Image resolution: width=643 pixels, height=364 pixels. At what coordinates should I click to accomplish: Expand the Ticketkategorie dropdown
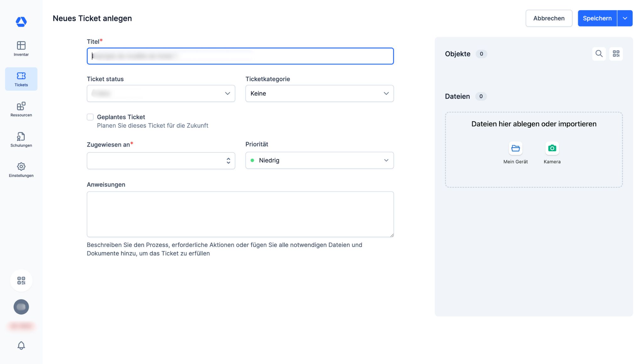pyautogui.click(x=319, y=94)
